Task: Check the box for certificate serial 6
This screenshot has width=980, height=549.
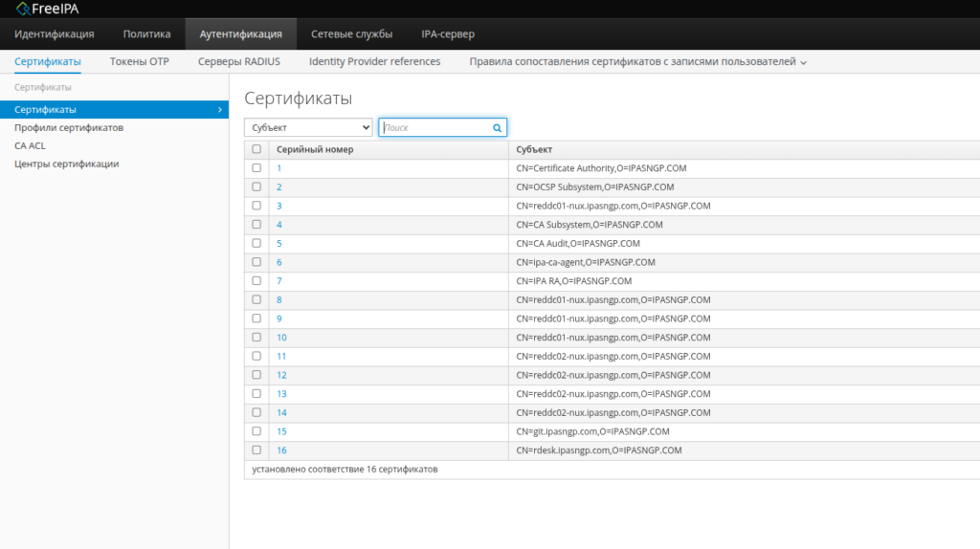Action: pos(256,262)
